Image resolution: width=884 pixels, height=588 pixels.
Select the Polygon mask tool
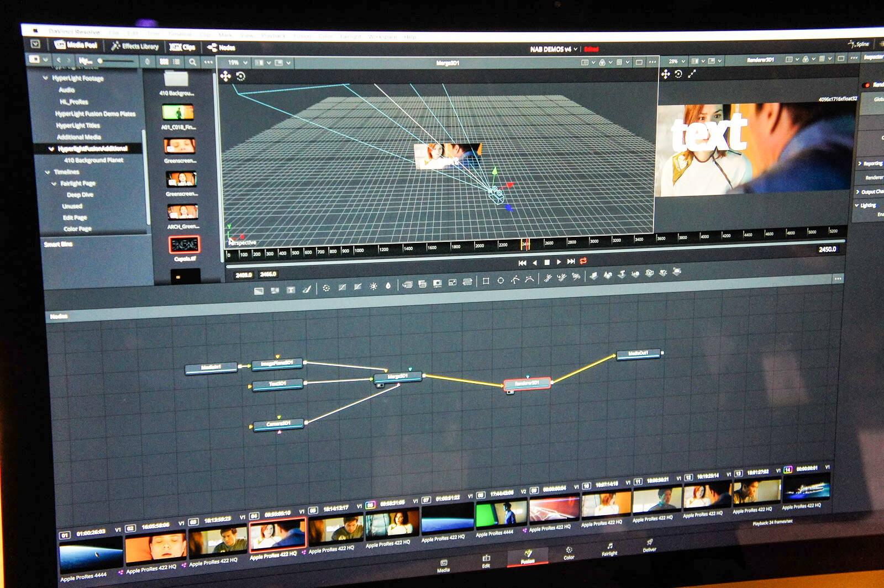[x=515, y=279]
